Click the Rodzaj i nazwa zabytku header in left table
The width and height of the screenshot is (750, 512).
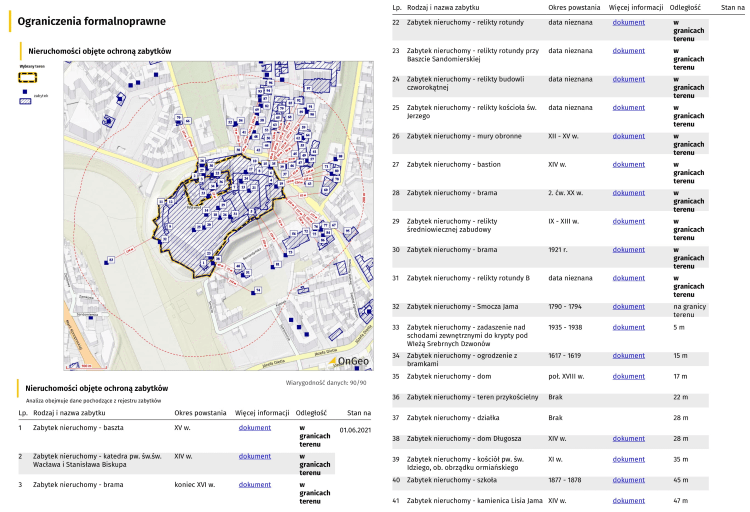(69, 413)
